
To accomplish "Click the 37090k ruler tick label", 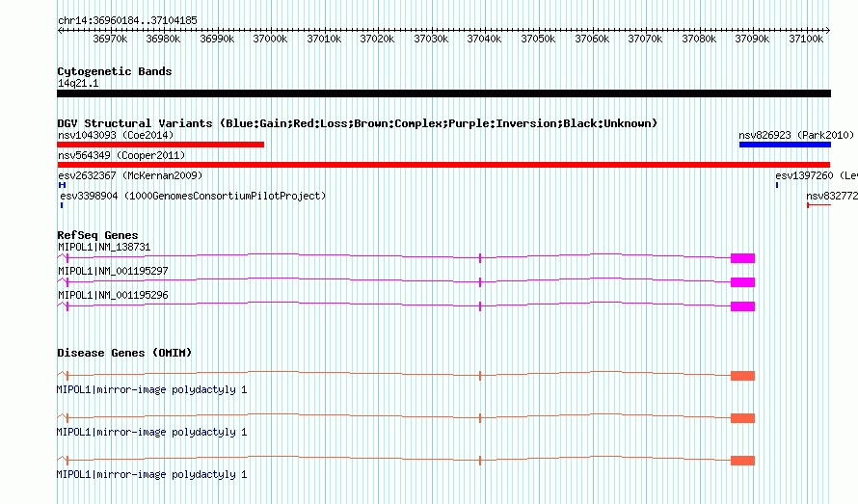I will coord(752,39).
